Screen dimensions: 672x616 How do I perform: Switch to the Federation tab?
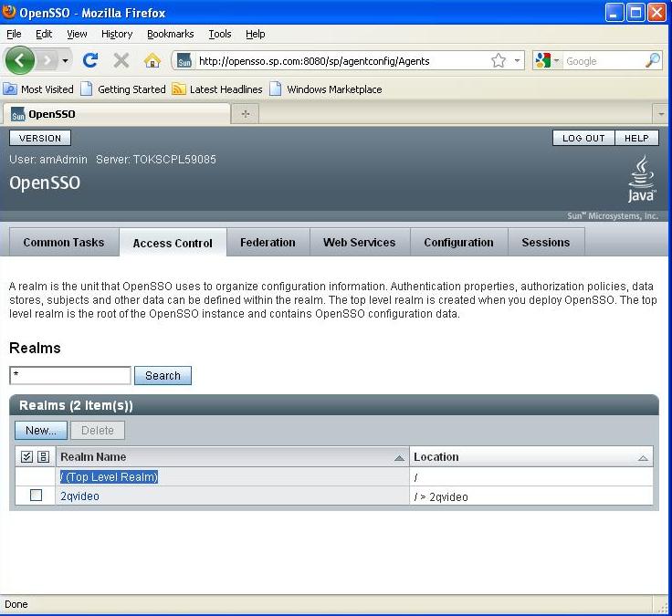click(268, 243)
